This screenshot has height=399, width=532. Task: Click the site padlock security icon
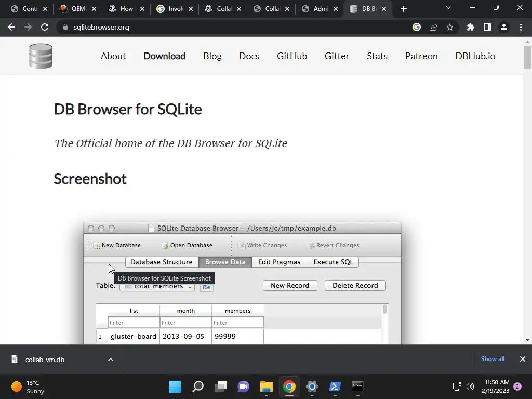coord(65,27)
